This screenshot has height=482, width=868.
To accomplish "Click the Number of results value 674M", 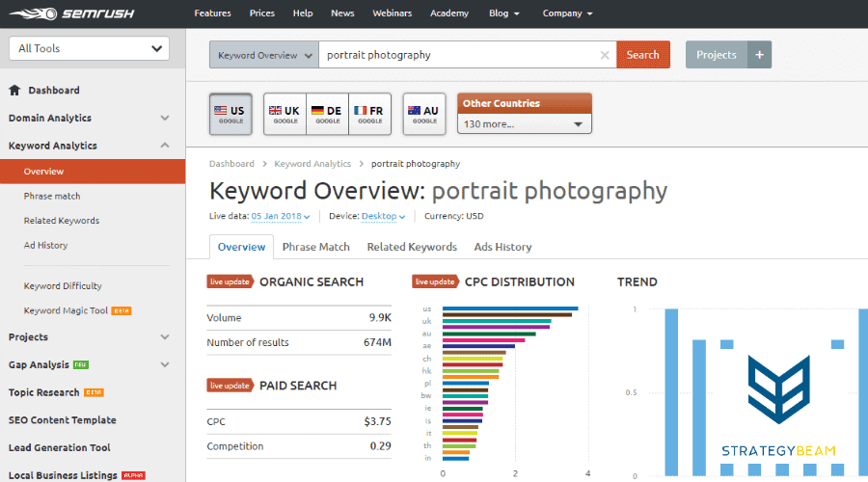I will [x=377, y=342].
